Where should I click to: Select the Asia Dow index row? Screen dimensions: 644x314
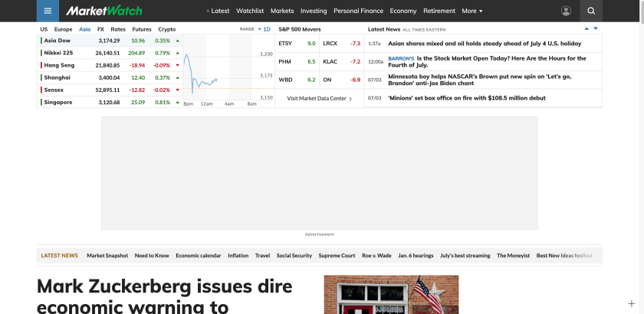click(110, 41)
